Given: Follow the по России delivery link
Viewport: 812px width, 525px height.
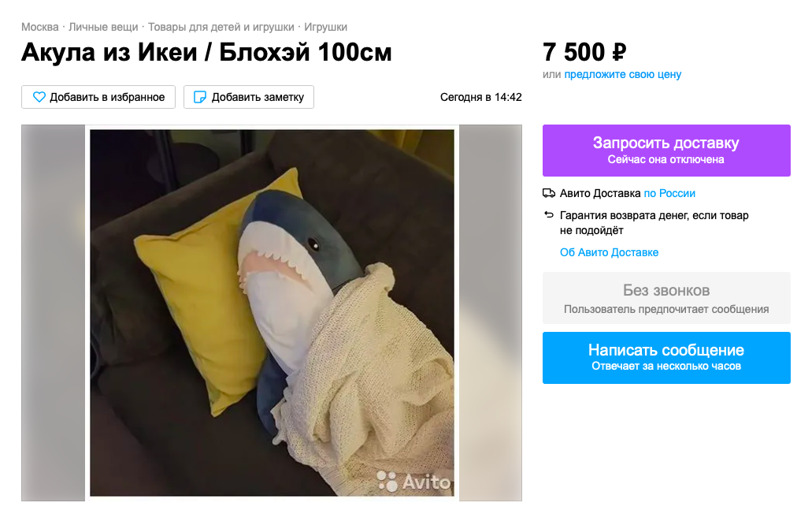Looking at the screenshot, I should 669,193.
